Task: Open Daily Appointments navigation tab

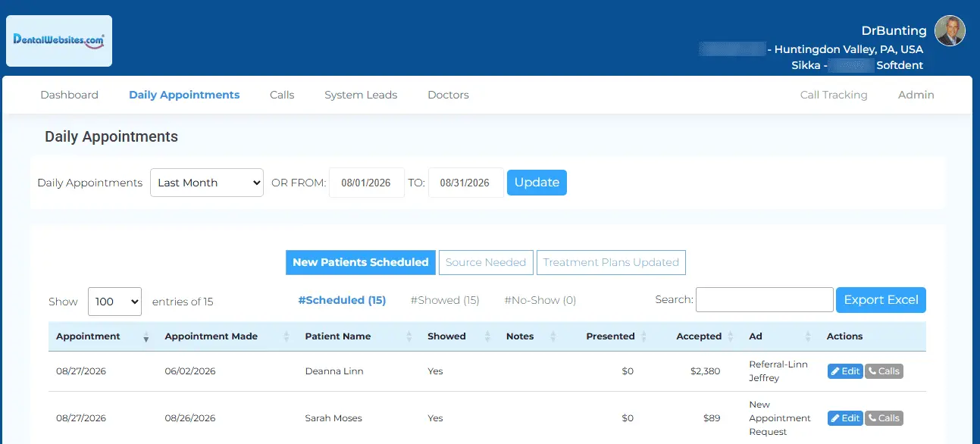Action: click(184, 95)
